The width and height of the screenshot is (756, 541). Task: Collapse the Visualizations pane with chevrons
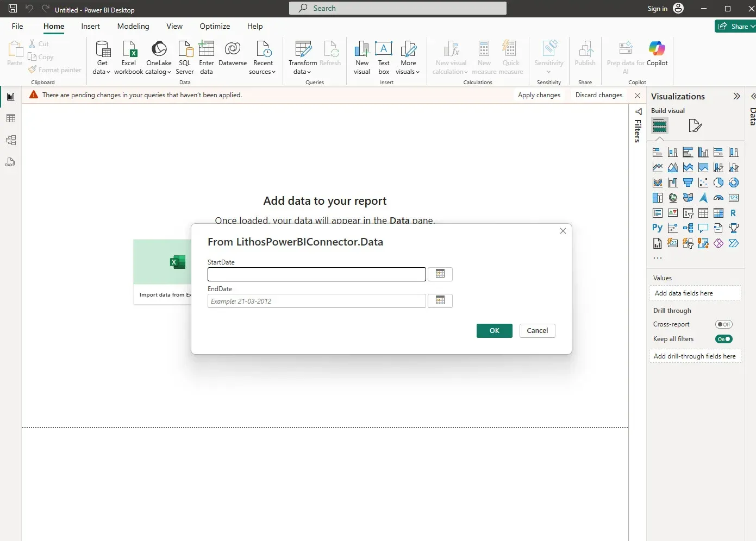736,96
